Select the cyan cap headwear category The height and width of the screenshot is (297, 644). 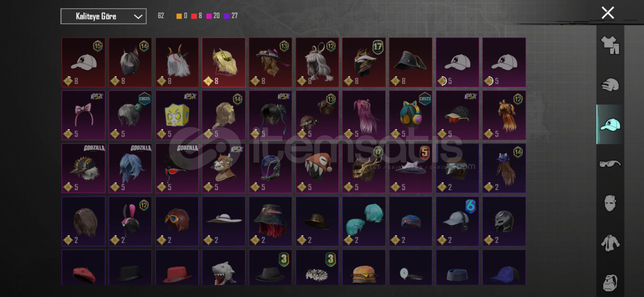click(x=610, y=125)
